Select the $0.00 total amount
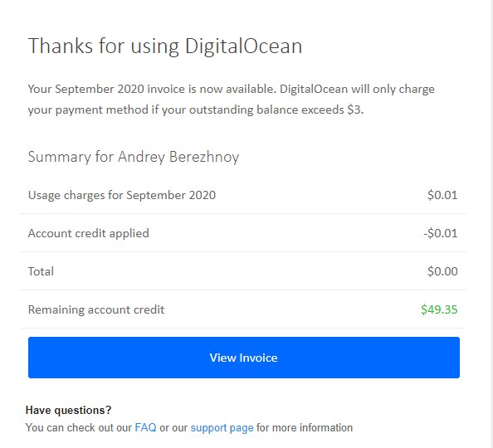The image size is (493, 448). tap(442, 271)
